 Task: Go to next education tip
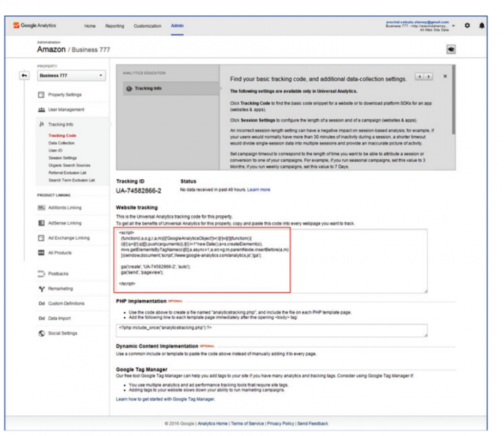point(428,76)
